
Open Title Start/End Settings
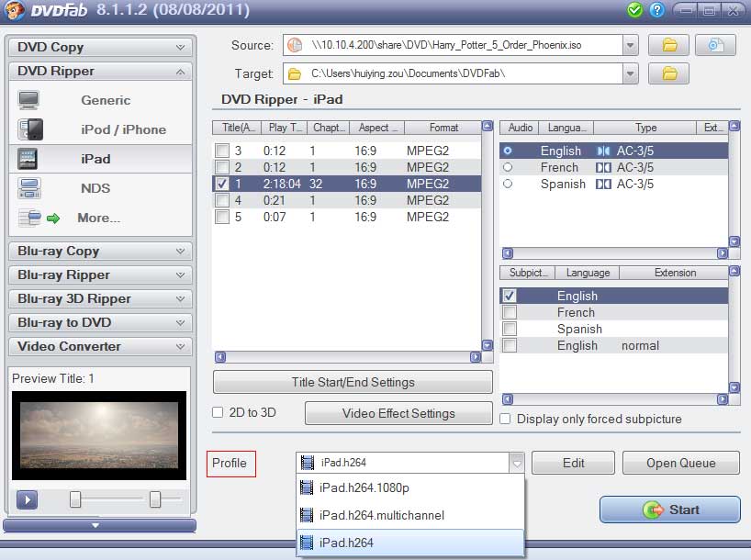coord(353,382)
